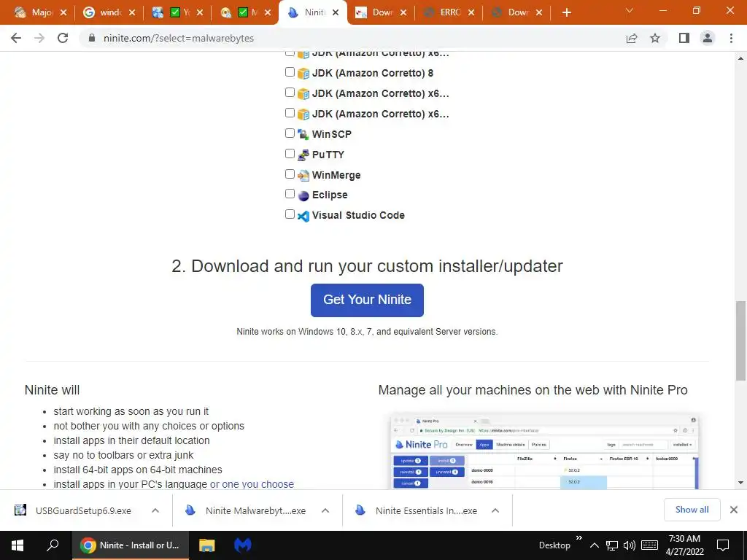Open the Windows notification center
Screen dimensions: 747x560
click(x=723, y=545)
